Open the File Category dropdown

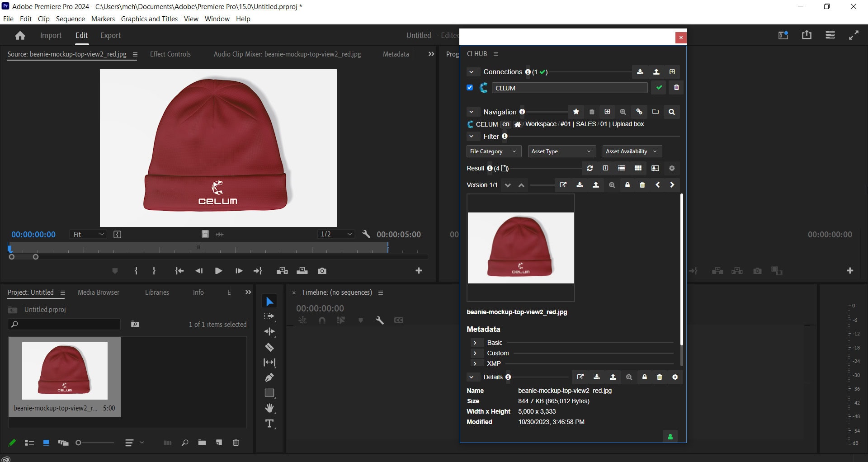[x=493, y=151]
